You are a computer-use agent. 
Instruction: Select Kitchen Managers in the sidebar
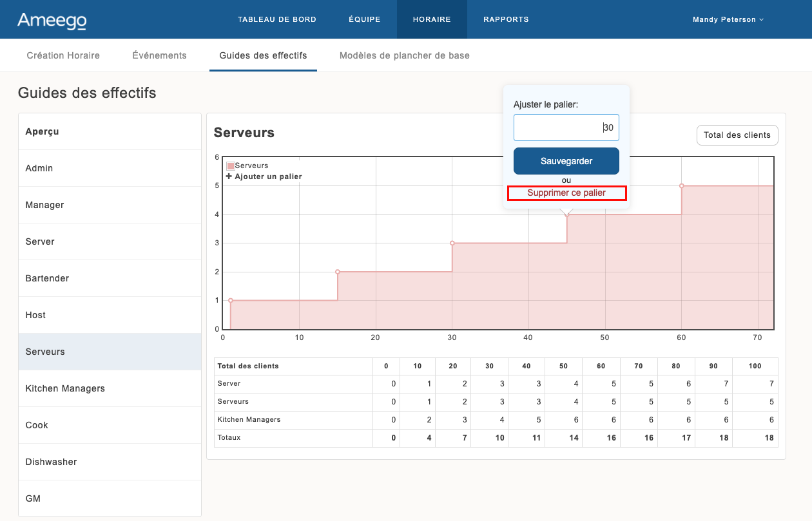[x=65, y=388]
